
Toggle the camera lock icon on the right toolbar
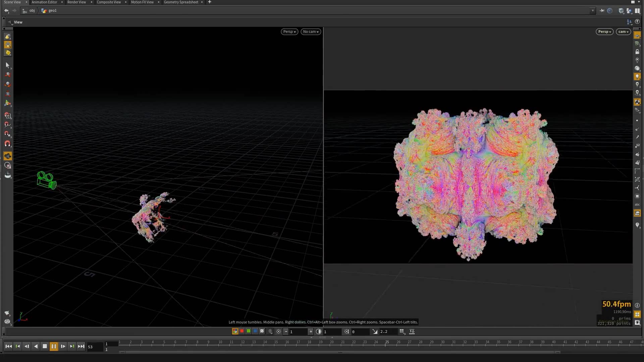[638, 52]
